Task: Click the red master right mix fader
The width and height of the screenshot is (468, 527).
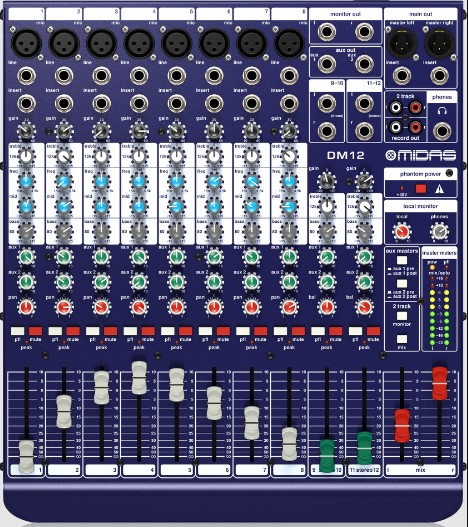Action: coord(439,383)
